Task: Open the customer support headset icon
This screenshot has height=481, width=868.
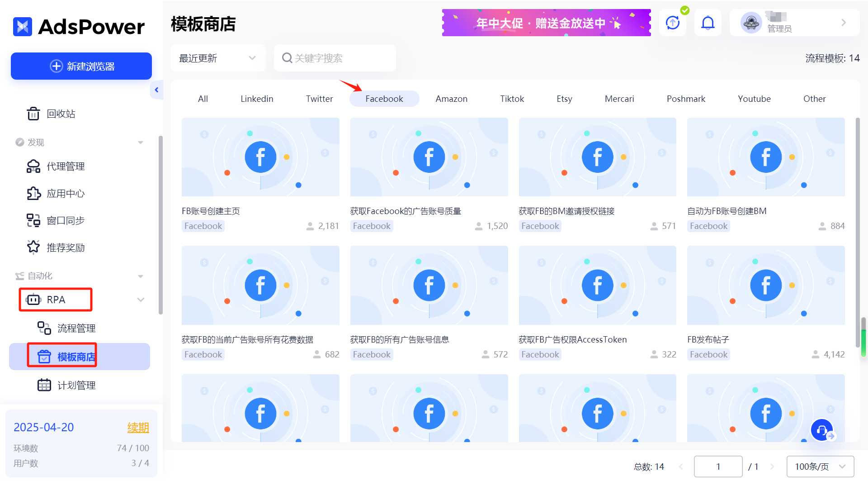Action: pyautogui.click(x=822, y=430)
